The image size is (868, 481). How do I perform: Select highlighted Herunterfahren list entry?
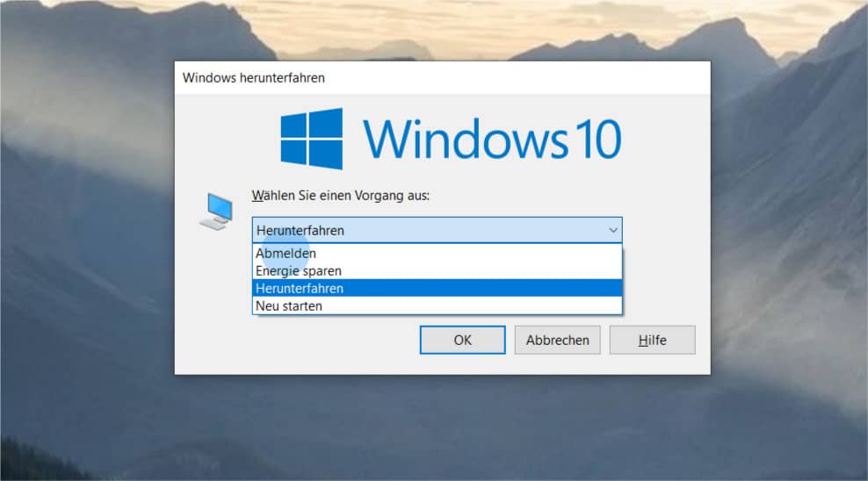(x=437, y=288)
